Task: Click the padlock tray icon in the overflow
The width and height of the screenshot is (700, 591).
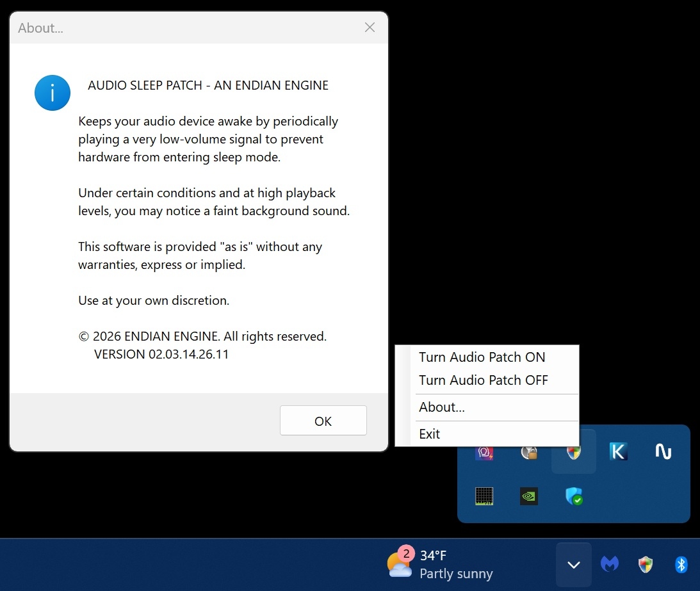Action: [x=528, y=451]
